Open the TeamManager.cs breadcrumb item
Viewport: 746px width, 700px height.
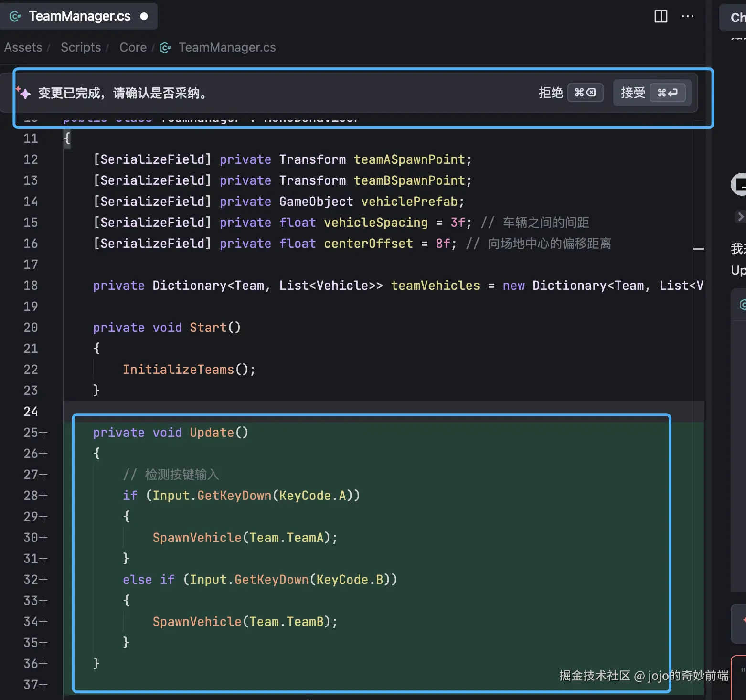(227, 47)
